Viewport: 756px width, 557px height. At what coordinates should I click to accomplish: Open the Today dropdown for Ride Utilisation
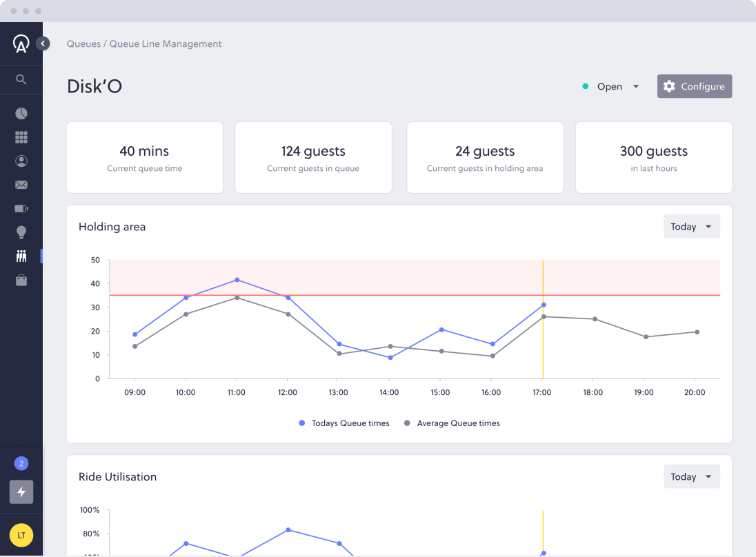(691, 476)
